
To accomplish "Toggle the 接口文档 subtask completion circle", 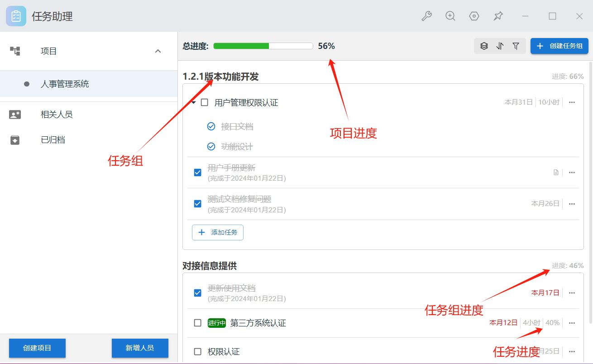I will [x=211, y=127].
